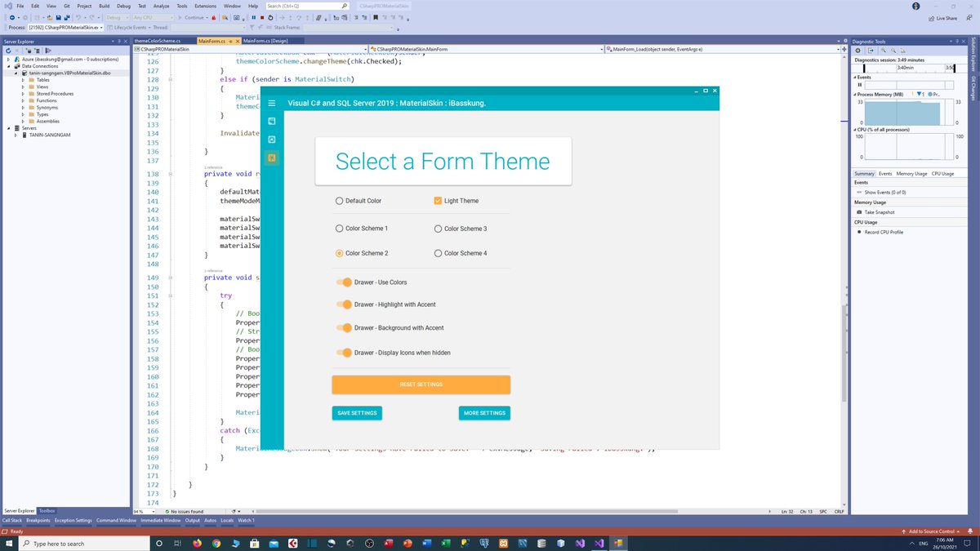Expand the Azure node in Server Explorer

click(x=8, y=60)
